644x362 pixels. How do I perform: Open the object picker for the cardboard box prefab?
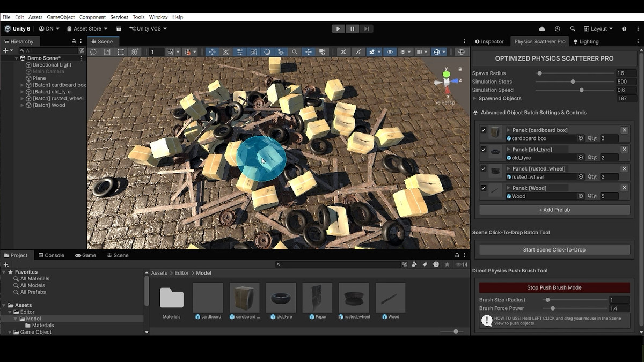pyautogui.click(x=581, y=138)
